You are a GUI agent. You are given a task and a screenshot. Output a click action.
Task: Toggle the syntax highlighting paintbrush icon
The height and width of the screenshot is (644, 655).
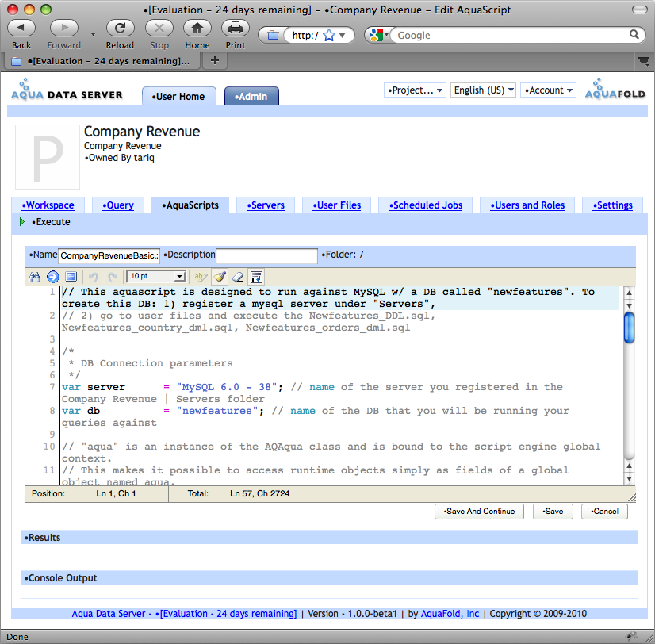tap(220, 277)
